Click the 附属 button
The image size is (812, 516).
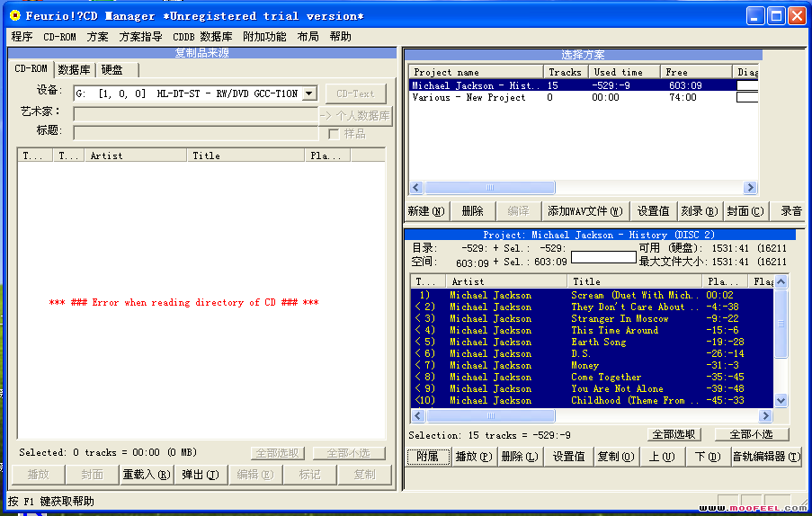pos(428,457)
